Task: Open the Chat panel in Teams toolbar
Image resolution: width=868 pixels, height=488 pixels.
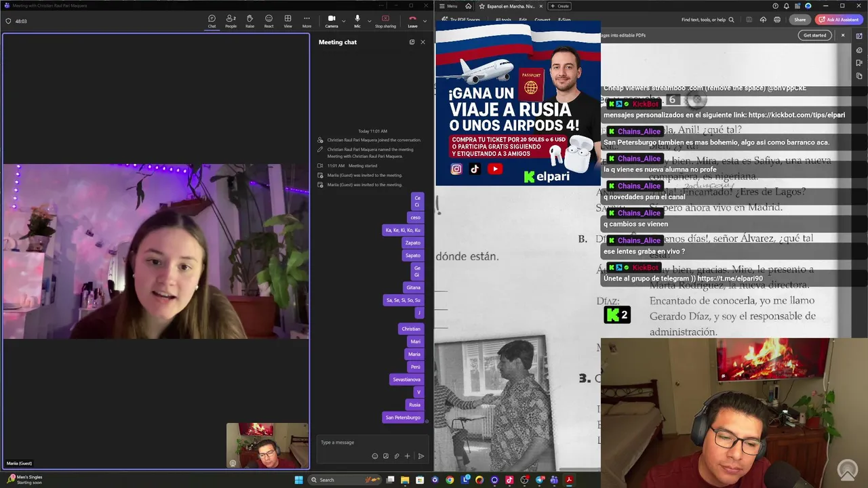Action: tap(212, 21)
